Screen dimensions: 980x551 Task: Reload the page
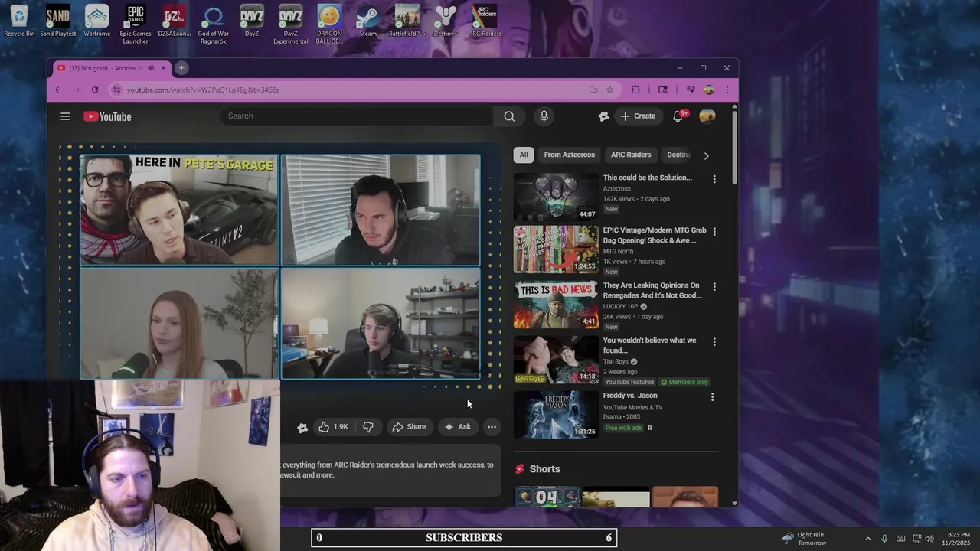point(95,90)
